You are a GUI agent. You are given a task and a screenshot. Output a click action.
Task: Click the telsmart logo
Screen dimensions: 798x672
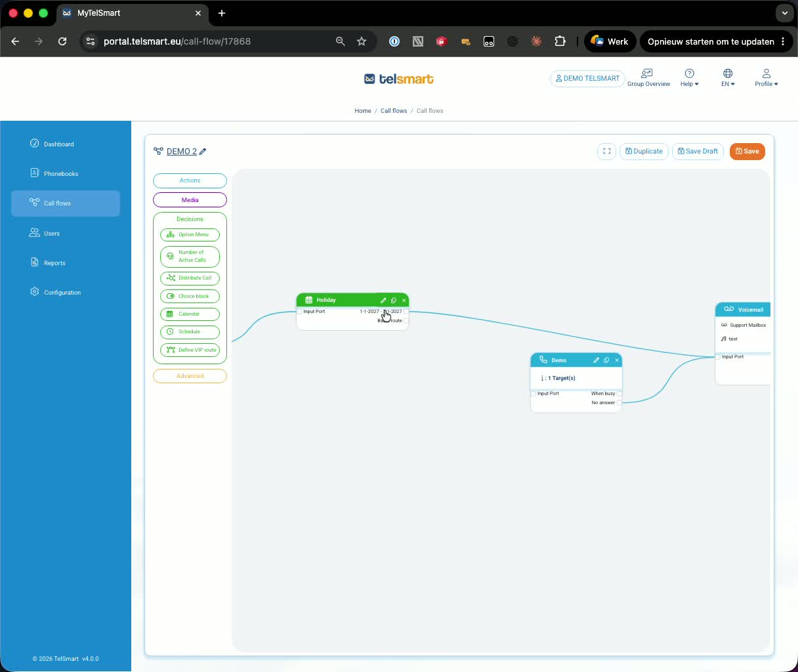(399, 79)
